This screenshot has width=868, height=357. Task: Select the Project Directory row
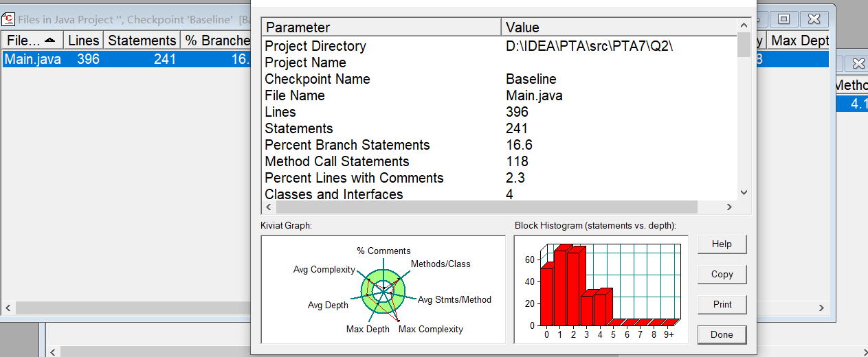click(499, 46)
